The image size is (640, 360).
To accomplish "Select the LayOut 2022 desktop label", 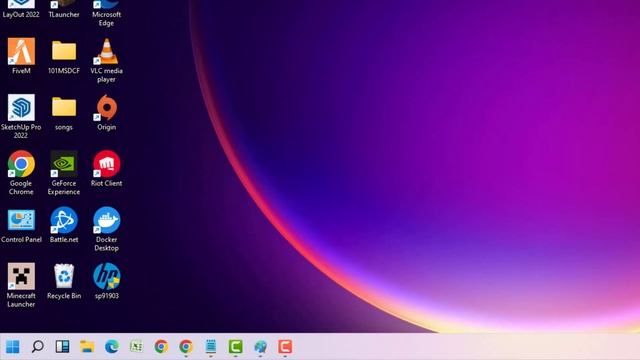I will [x=21, y=14].
